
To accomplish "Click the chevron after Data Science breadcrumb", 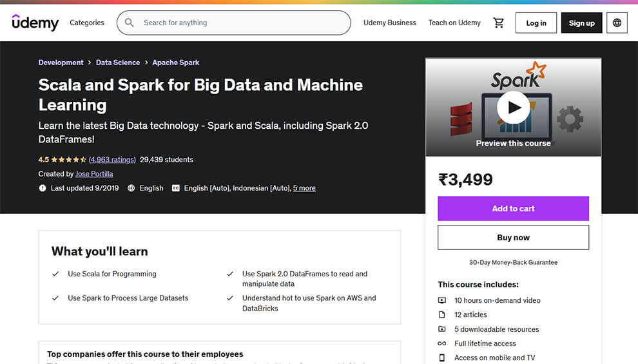I will [x=146, y=62].
